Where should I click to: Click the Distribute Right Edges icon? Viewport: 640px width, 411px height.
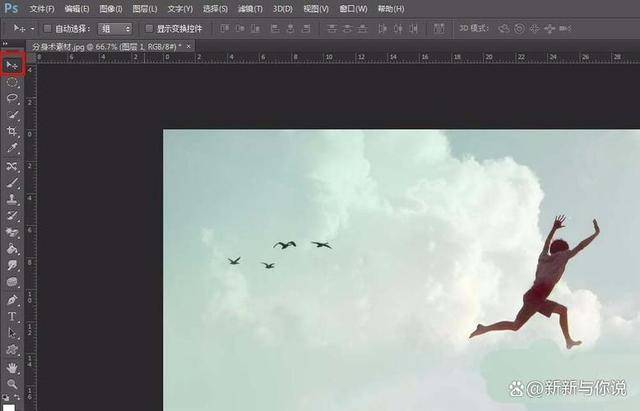[x=413, y=29]
